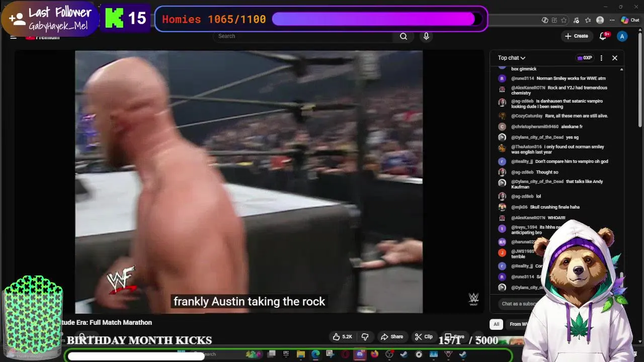Click the Create button
This screenshot has width=644, height=362.
(577, 36)
